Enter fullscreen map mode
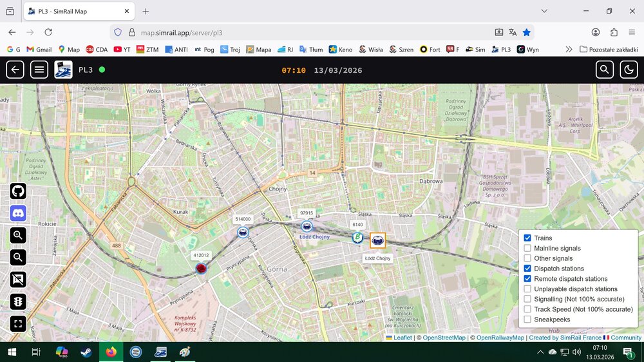The width and height of the screenshot is (644, 362). [x=18, y=324]
